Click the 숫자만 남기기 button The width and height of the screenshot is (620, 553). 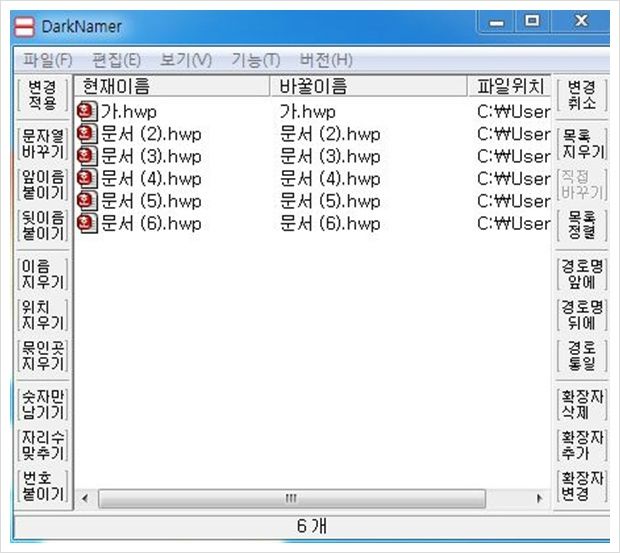click(43, 404)
